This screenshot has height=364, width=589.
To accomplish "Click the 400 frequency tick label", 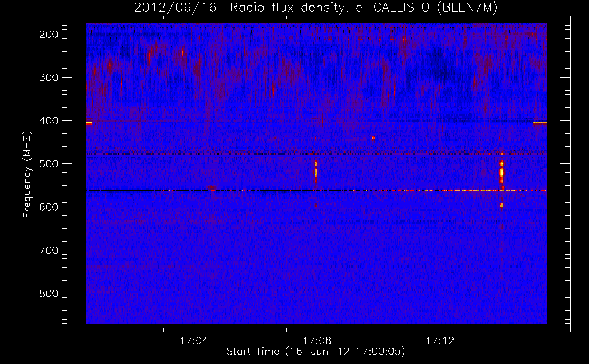I will 49,121.
